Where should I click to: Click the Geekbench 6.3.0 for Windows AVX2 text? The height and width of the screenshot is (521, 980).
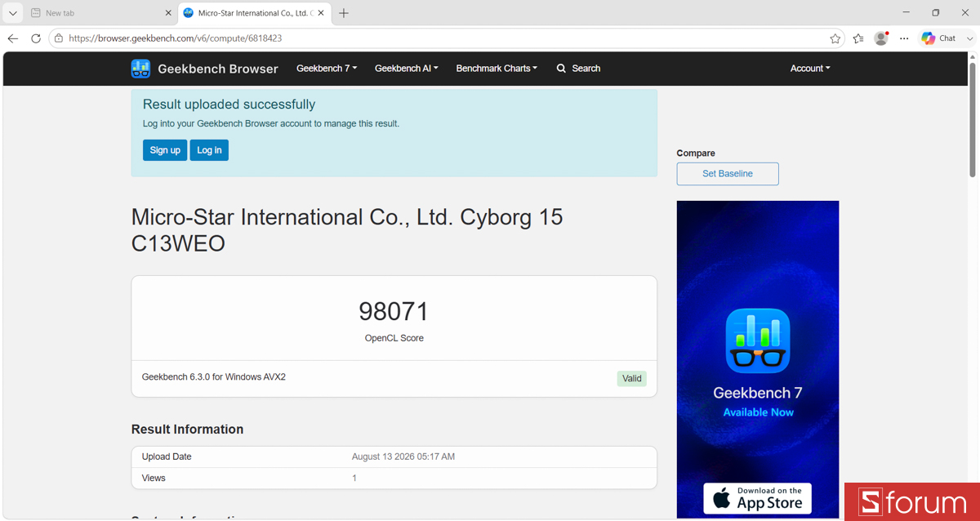pyautogui.click(x=214, y=377)
